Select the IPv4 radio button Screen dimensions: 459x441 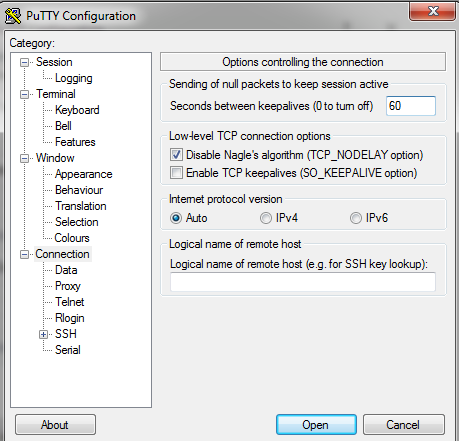click(x=266, y=218)
